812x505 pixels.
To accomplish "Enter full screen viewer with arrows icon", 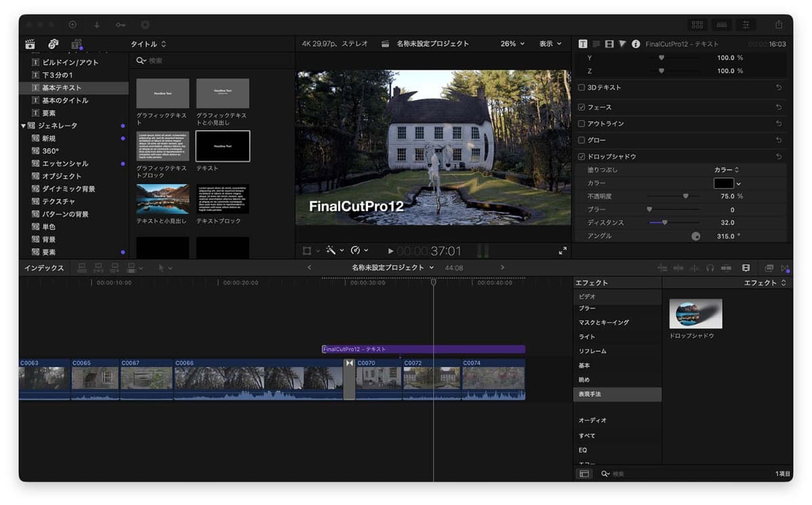I will click(562, 251).
